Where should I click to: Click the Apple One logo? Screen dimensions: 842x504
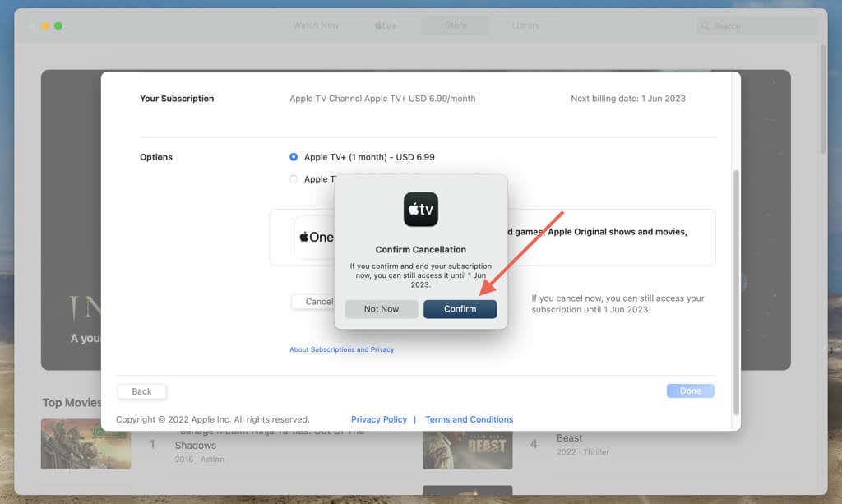319,237
